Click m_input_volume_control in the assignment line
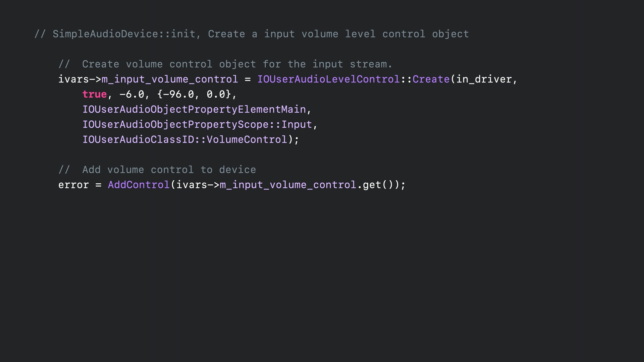Screen dimensions: 644x362 coord(170,79)
